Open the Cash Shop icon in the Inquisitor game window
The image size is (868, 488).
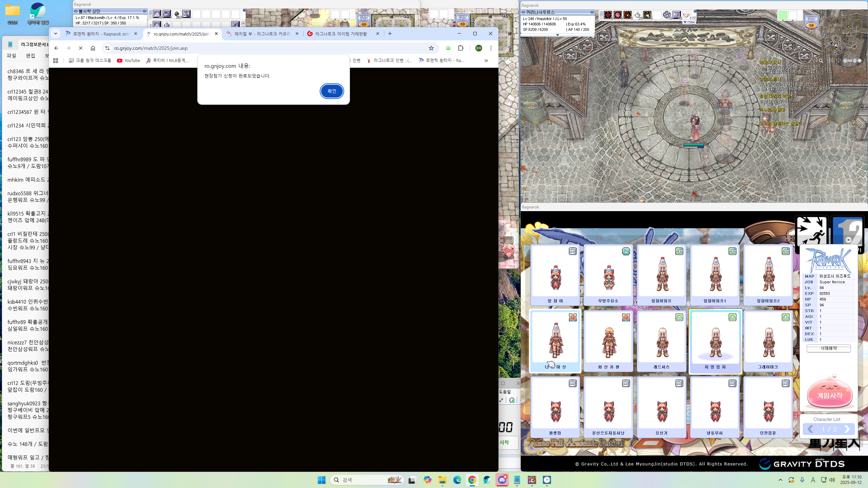point(811,22)
